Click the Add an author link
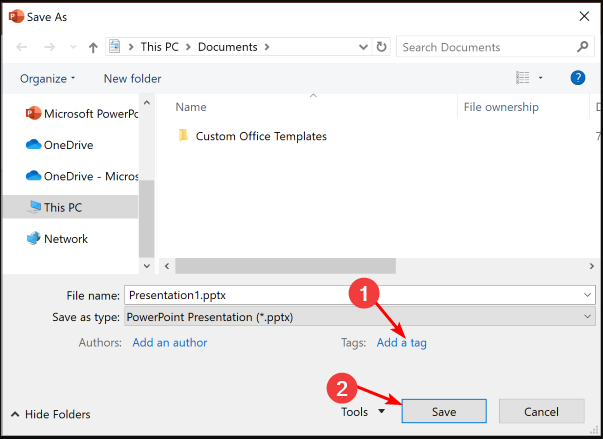This screenshot has height=439, width=603. click(169, 342)
